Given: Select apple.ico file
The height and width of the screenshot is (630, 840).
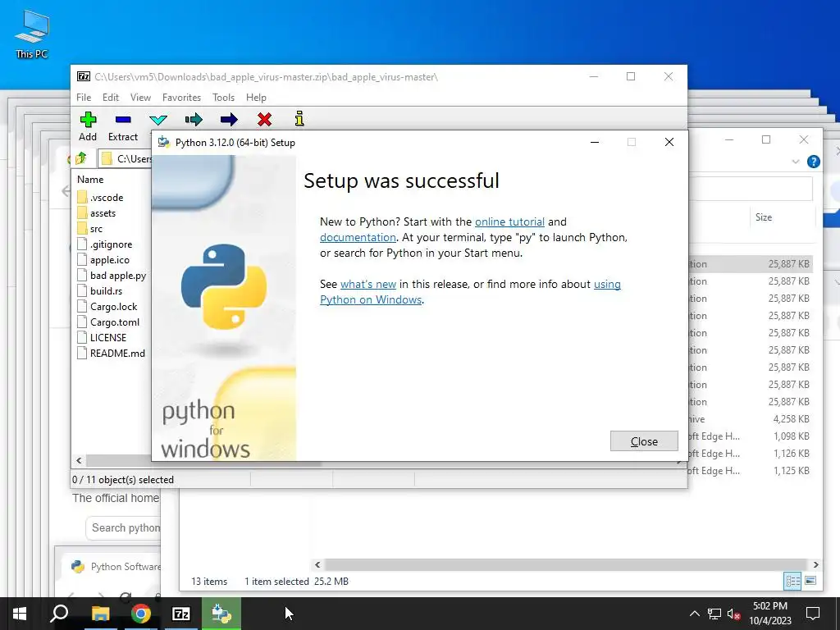Looking at the screenshot, I should click(110, 260).
